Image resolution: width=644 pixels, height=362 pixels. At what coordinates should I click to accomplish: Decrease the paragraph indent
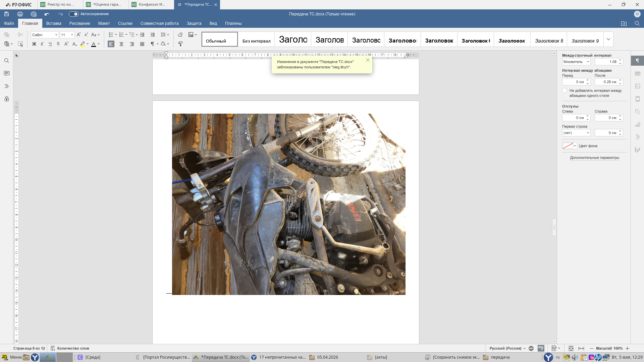click(x=142, y=35)
